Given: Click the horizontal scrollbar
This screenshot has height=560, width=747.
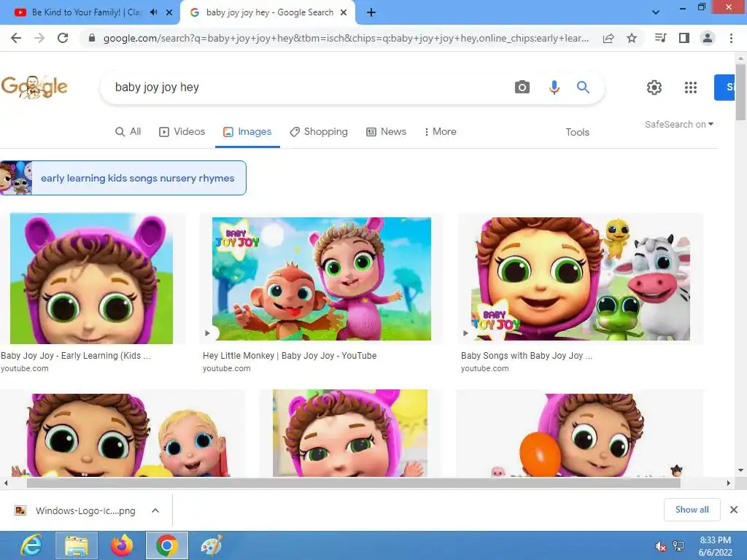Looking at the screenshot, I should point(354,483).
